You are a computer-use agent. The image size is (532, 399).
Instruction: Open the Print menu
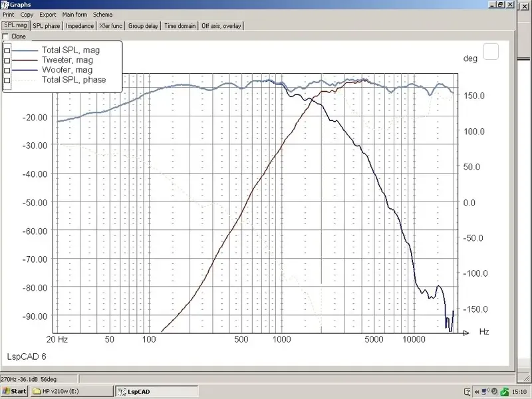coord(9,15)
